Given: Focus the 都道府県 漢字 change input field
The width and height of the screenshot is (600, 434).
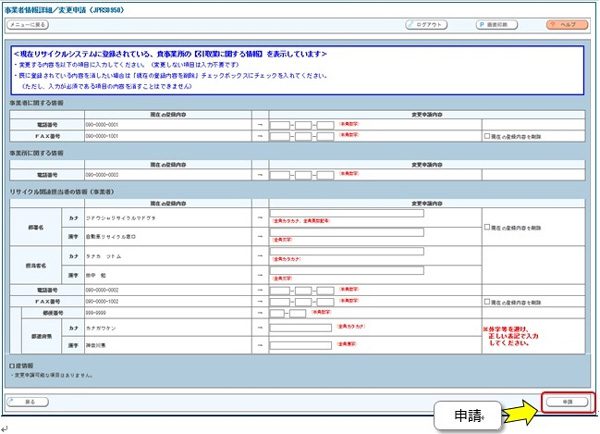Looking at the screenshot, I should (x=300, y=344).
